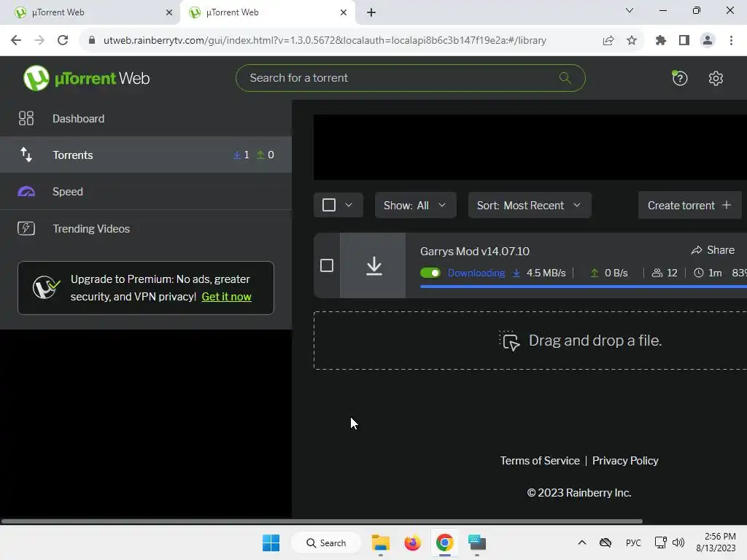747x560 pixels.
Task: Close the first uTorrent Web tab
Action: click(169, 12)
